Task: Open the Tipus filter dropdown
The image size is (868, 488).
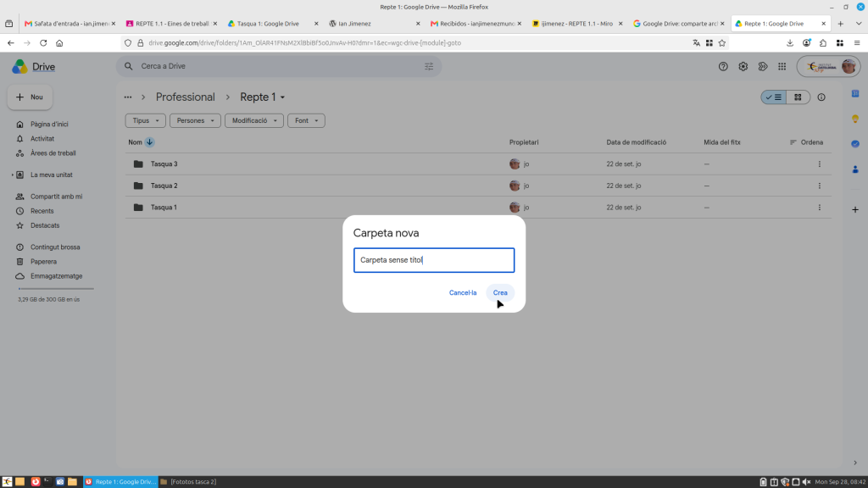Action: (x=146, y=120)
